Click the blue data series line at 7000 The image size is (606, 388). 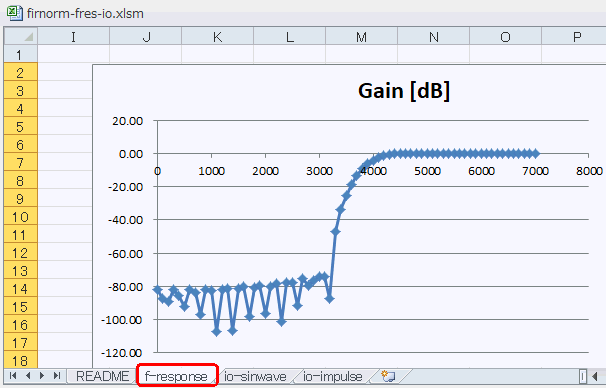tap(535, 154)
